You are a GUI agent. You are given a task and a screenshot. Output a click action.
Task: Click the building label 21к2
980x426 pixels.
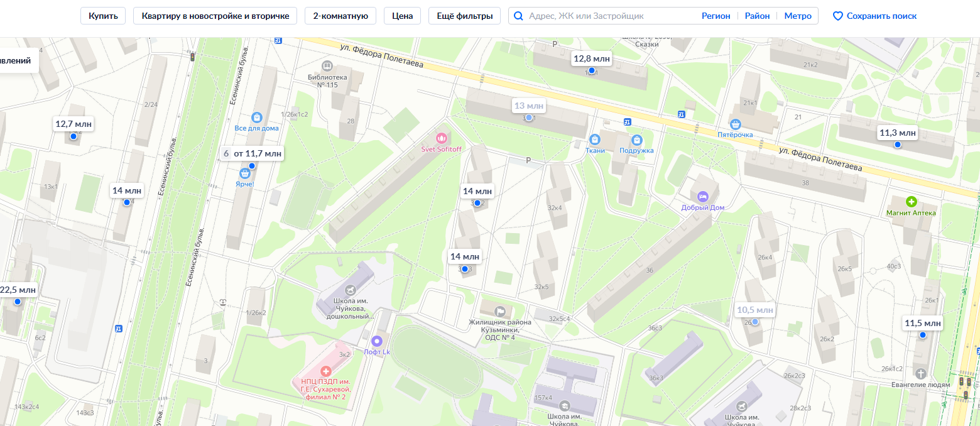pyautogui.click(x=810, y=65)
